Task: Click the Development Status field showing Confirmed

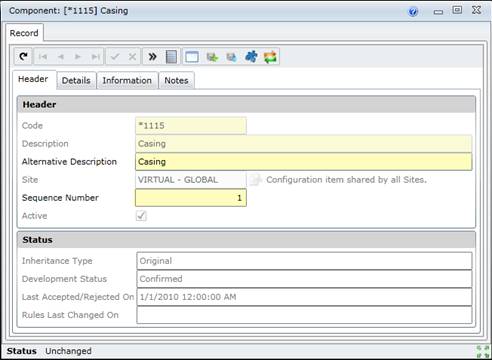Action: point(304,279)
